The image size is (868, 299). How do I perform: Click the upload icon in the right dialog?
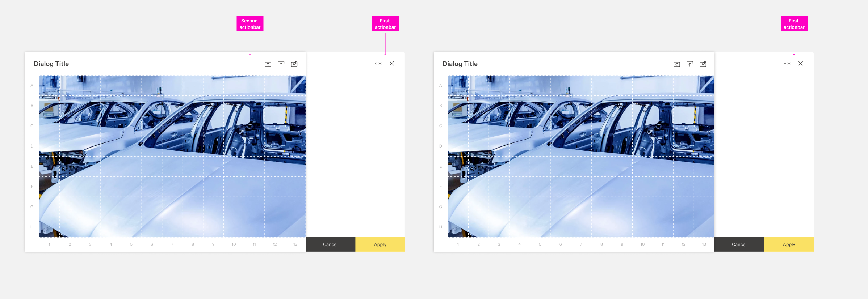click(690, 64)
